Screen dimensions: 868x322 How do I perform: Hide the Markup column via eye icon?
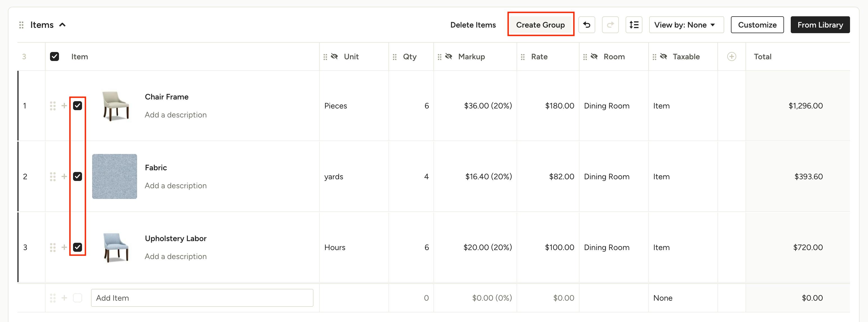point(449,56)
